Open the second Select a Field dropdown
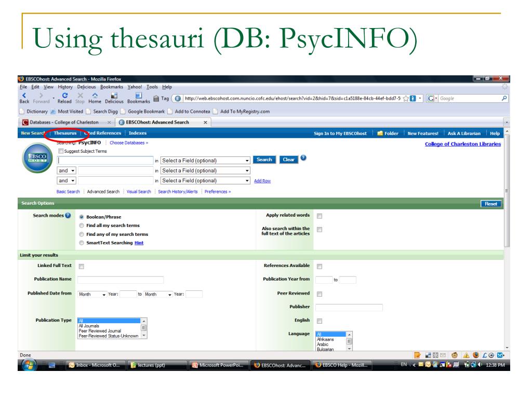The width and height of the screenshot is (532, 399). click(205, 170)
